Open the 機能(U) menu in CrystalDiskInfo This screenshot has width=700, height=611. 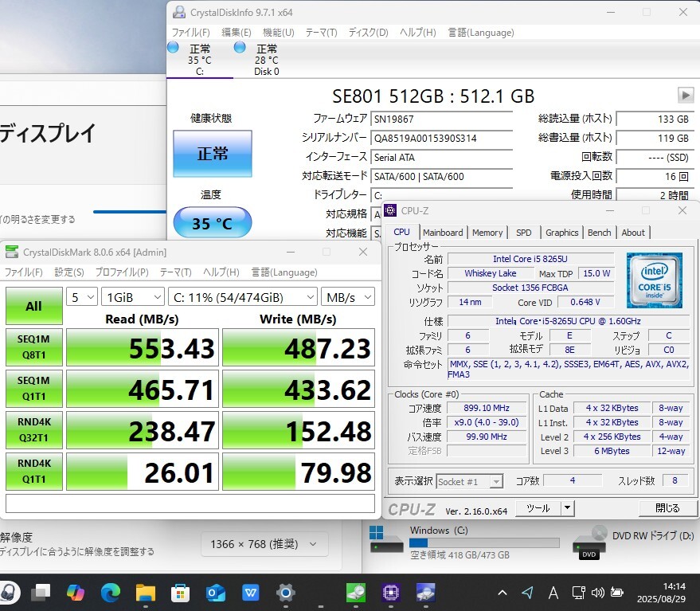(278, 33)
